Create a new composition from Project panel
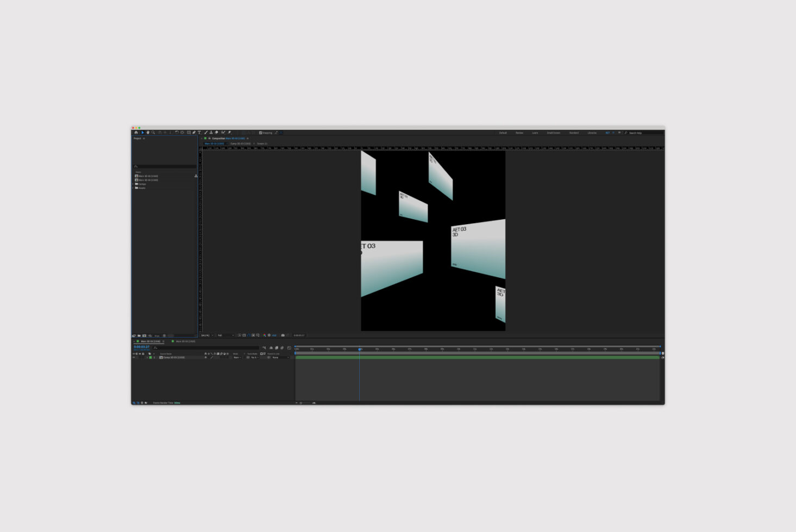 (x=144, y=335)
